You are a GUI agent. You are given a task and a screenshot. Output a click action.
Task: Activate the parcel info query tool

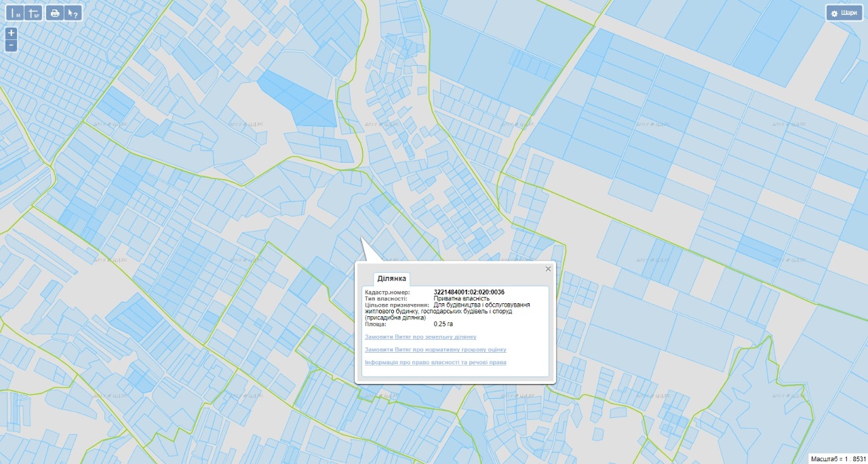click(73, 13)
